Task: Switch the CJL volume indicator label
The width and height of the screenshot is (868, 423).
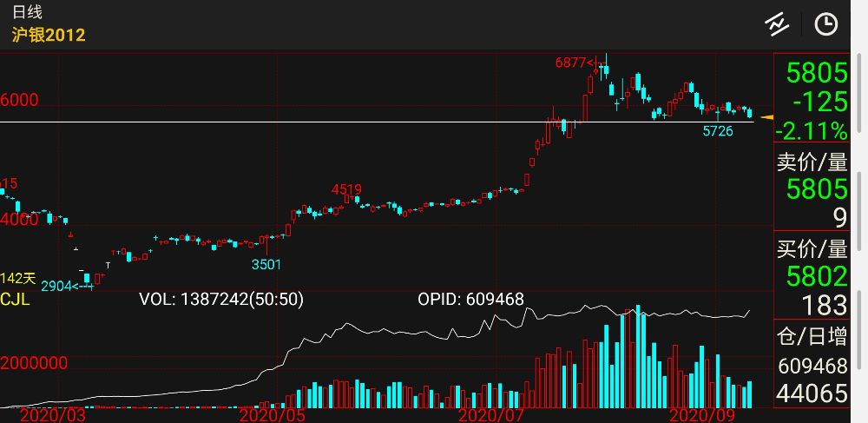Action: (16, 299)
